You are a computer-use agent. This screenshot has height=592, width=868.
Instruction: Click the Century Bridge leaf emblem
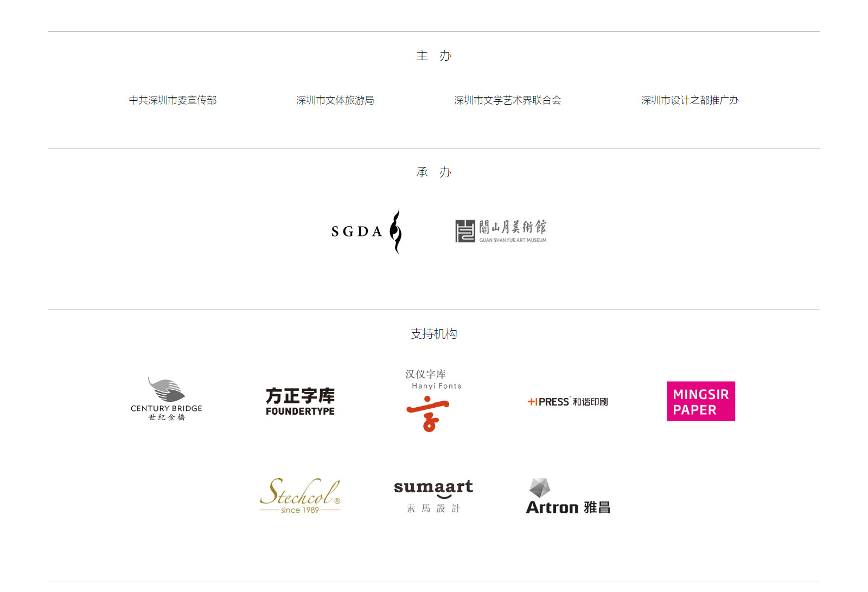click(167, 390)
